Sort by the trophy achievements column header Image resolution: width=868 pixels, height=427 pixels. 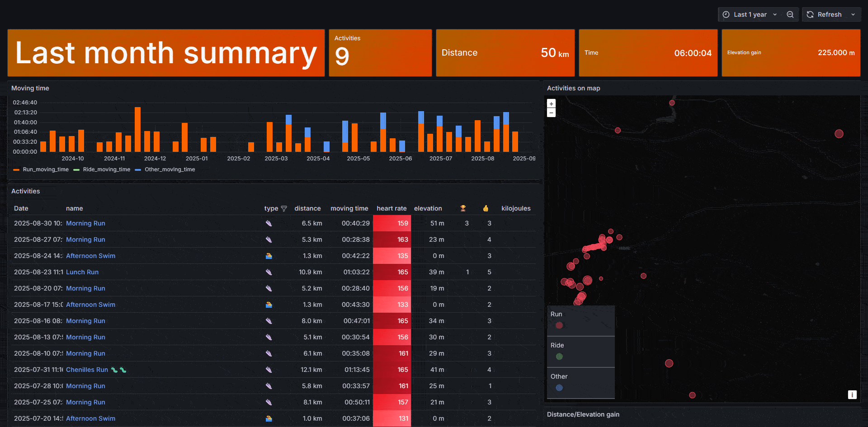(463, 208)
